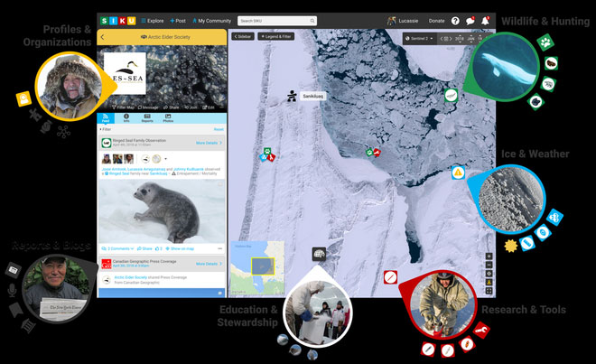Open More Details for Canadian Geographic post
The width and height of the screenshot is (596, 364).
(209, 264)
